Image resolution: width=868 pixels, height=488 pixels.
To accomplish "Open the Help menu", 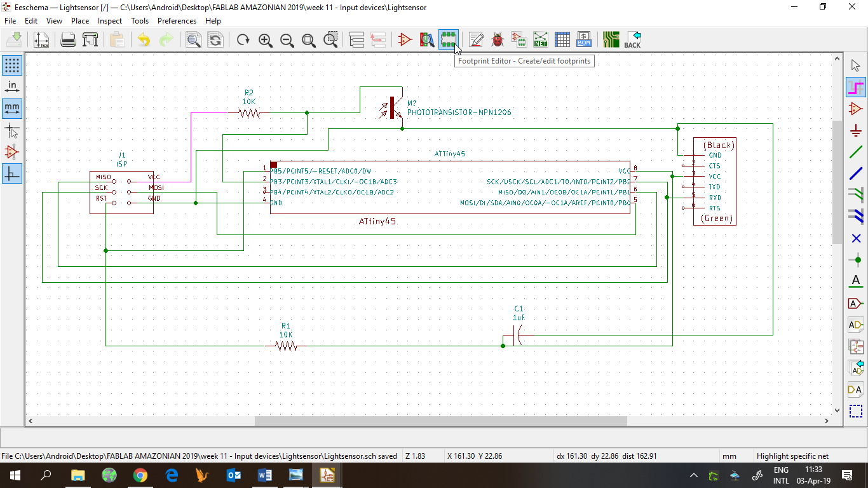I will click(x=213, y=21).
